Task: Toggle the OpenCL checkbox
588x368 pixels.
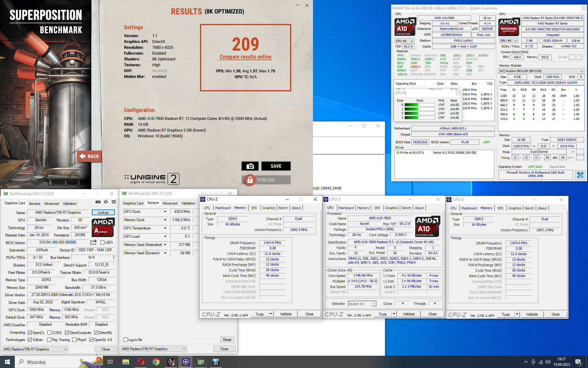Action: tap(30, 332)
